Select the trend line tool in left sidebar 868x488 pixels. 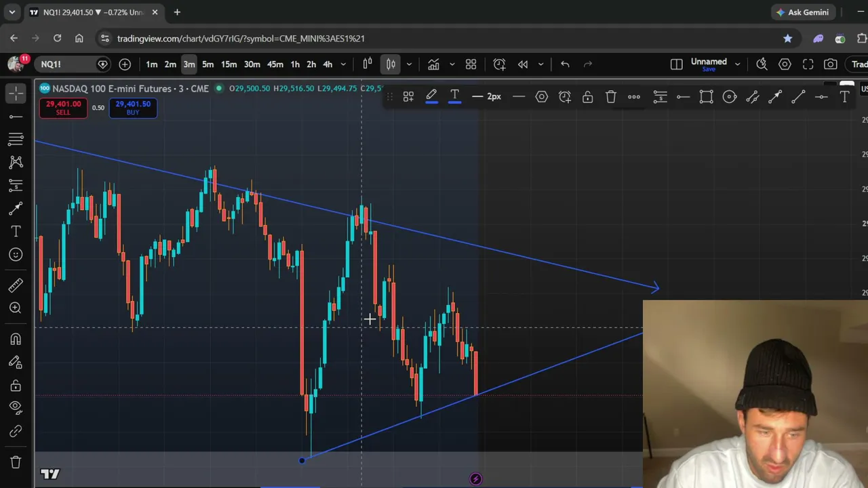point(16,117)
